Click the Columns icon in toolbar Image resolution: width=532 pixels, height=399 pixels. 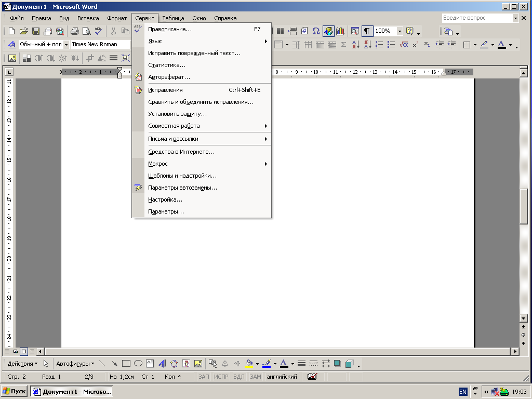pos(280,31)
